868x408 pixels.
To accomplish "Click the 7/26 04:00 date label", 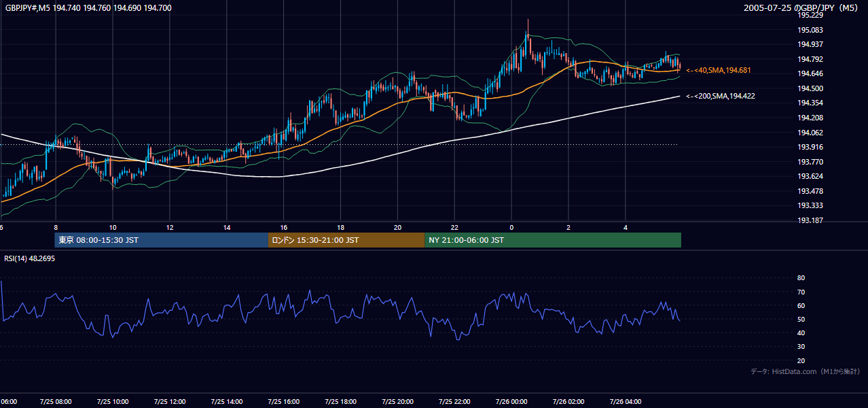I will click(626, 402).
